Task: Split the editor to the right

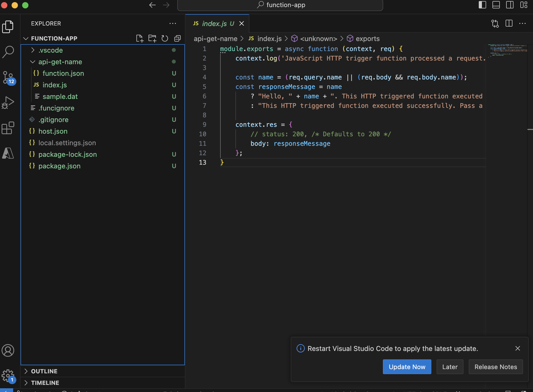Action: (x=509, y=23)
